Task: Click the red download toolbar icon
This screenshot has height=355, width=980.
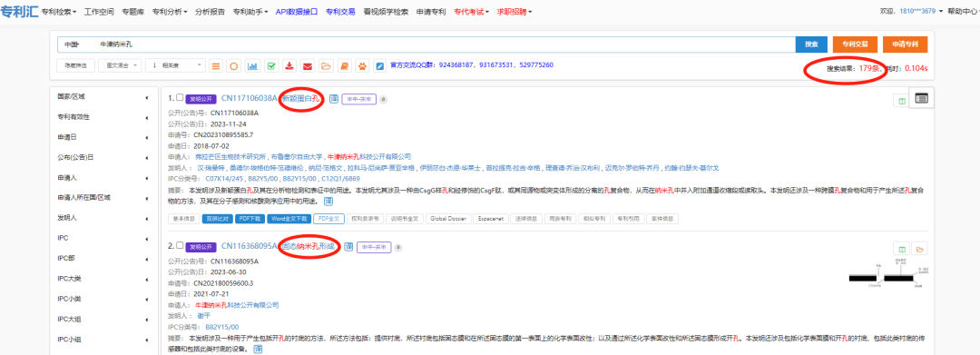Action: pyautogui.click(x=289, y=65)
